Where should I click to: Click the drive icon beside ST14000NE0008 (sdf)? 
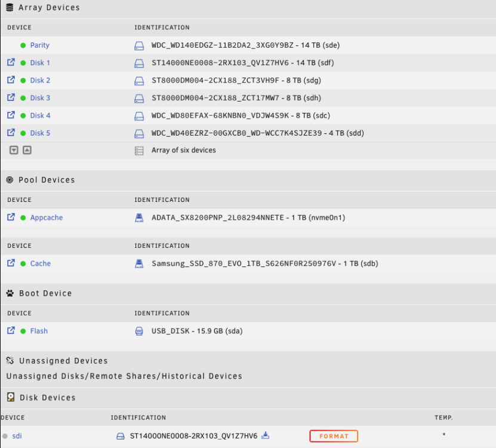[x=139, y=63]
